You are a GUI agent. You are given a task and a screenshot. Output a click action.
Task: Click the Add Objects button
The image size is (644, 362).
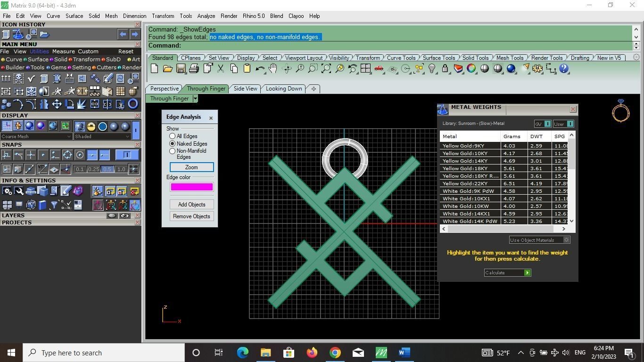(191, 205)
